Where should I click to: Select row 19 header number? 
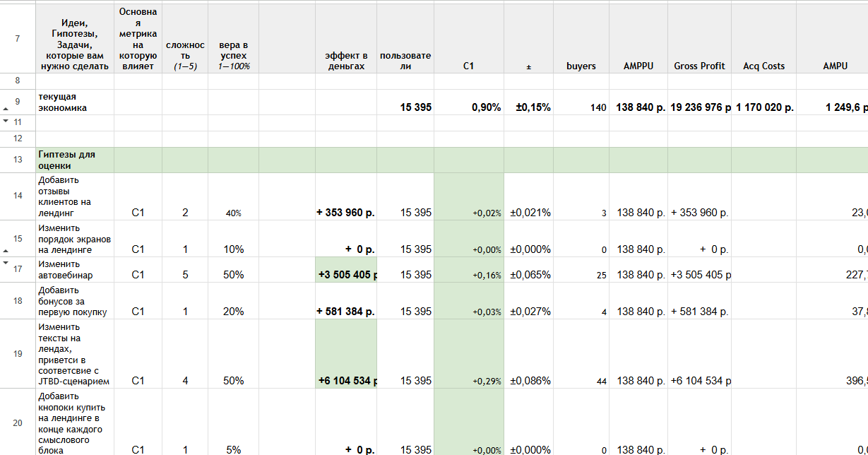pos(18,354)
